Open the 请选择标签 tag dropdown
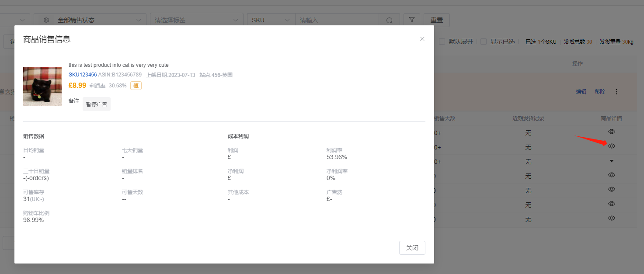This screenshot has height=274, width=644. click(x=196, y=20)
